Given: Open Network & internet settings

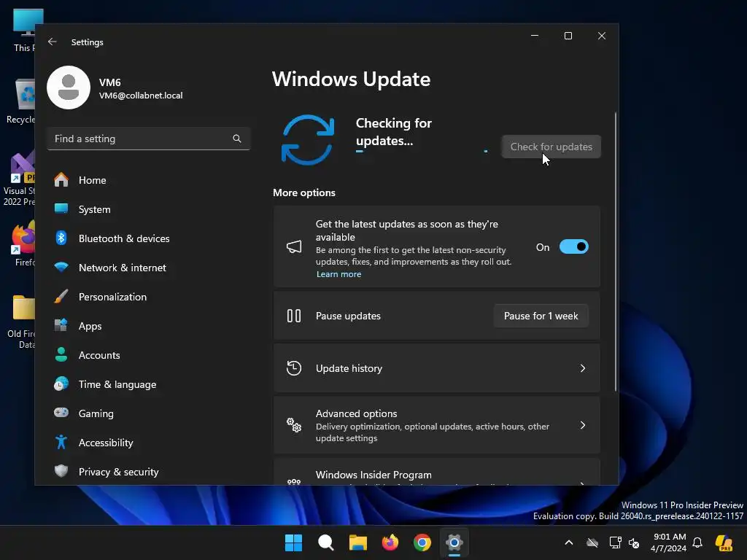Looking at the screenshot, I should click(x=149, y=267).
